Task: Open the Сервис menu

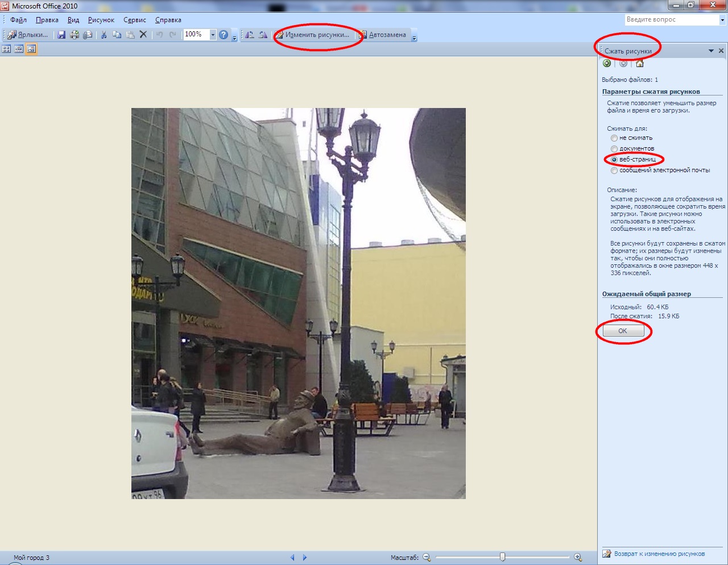Action: (x=135, y=20)
